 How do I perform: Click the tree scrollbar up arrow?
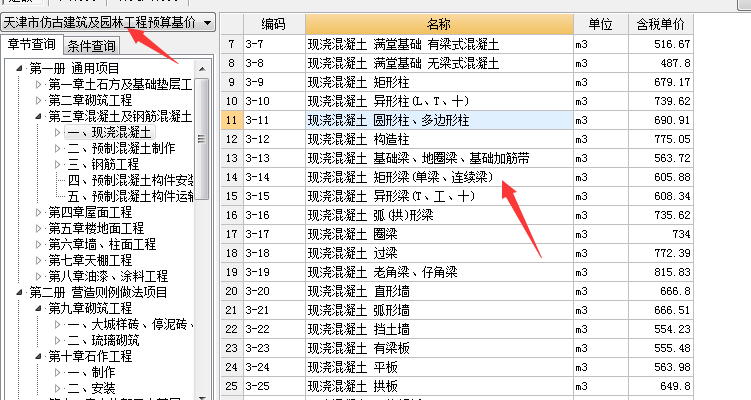pyautogui.click(x=202, y=69)
